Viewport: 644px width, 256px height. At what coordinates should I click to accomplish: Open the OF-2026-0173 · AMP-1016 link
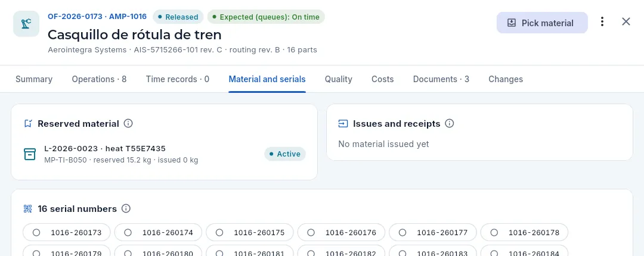97,17
